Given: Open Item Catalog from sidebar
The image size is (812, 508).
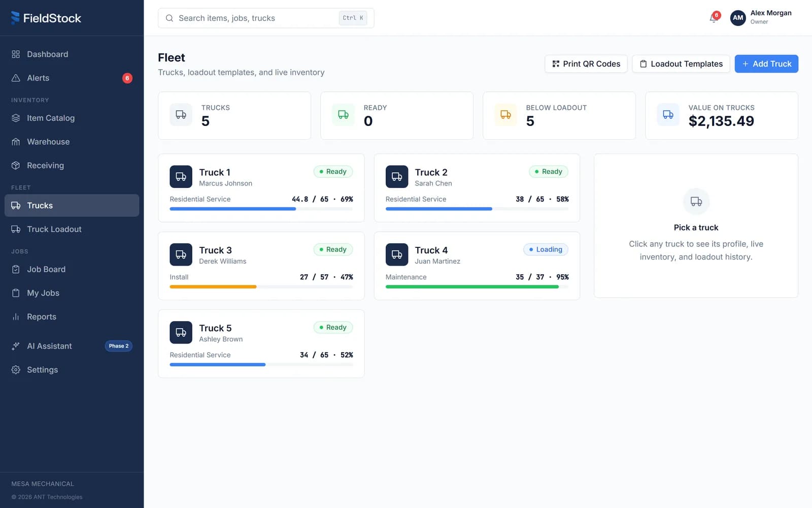Looking at the screenshot, I should [x=72, y=118].
